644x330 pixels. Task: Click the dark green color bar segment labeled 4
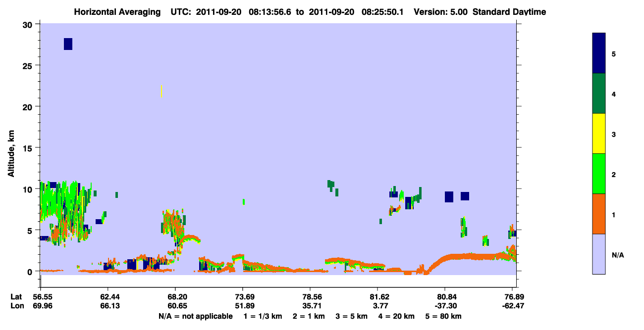599,94
